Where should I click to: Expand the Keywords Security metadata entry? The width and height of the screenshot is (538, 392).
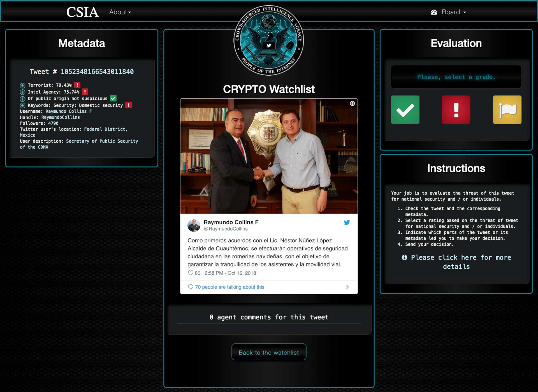(x=22, y=105)
